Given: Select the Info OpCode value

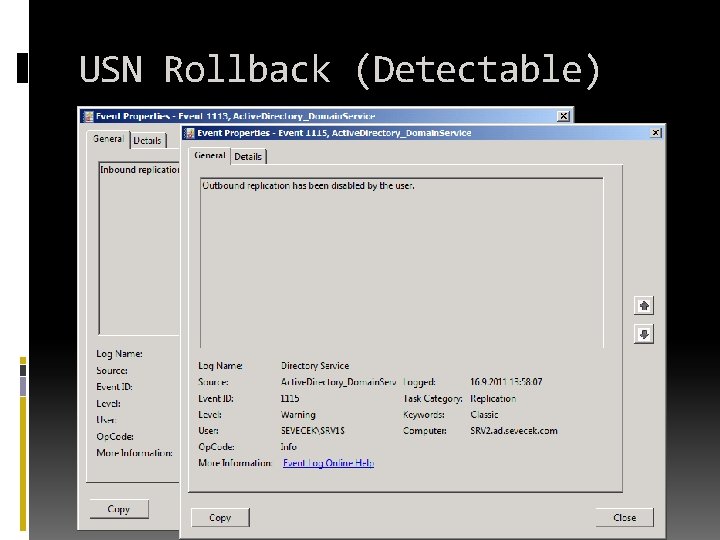Looking at the screenshot, I should [x=289, y=447].
